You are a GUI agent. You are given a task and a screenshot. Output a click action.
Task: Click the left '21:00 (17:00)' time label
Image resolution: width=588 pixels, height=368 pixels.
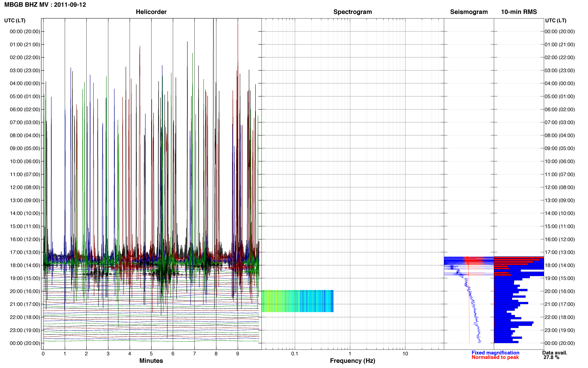click(x=25, y=304)
